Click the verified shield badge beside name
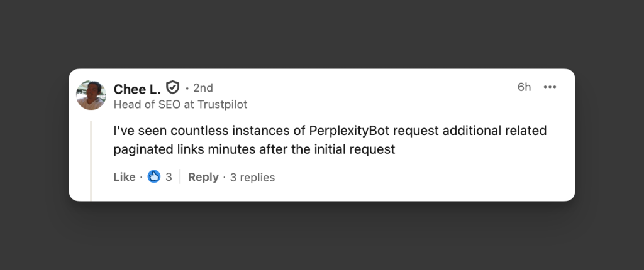 [173, 88]
